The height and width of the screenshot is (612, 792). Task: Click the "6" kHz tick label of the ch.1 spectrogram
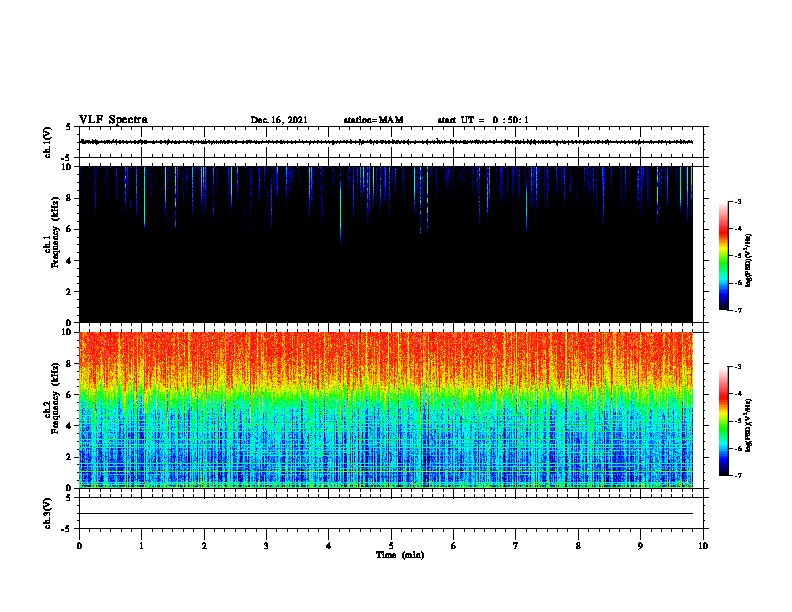pos(69,229)
